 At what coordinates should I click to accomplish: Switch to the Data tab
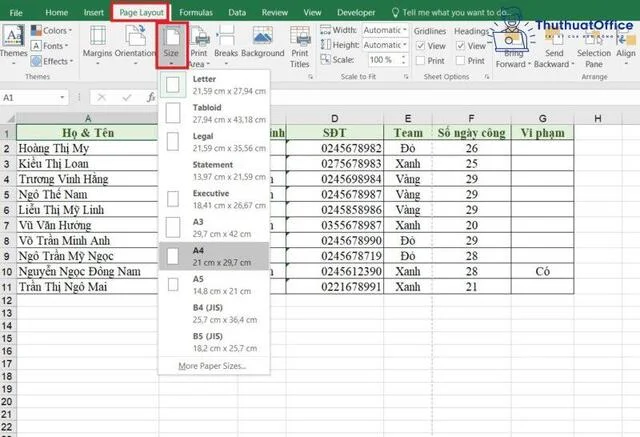(x=237, y=13)
